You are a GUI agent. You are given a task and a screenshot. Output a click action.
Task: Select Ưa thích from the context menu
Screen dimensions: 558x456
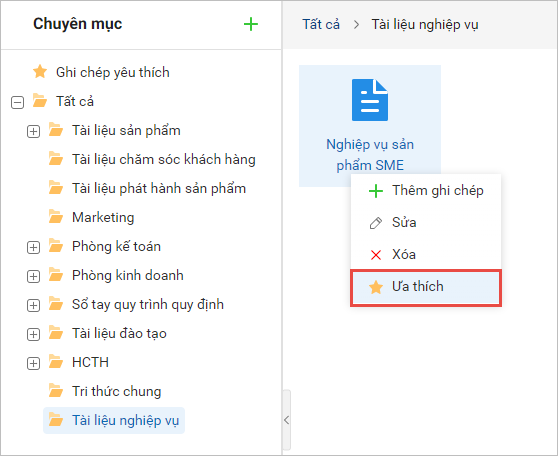pos(426,288)
